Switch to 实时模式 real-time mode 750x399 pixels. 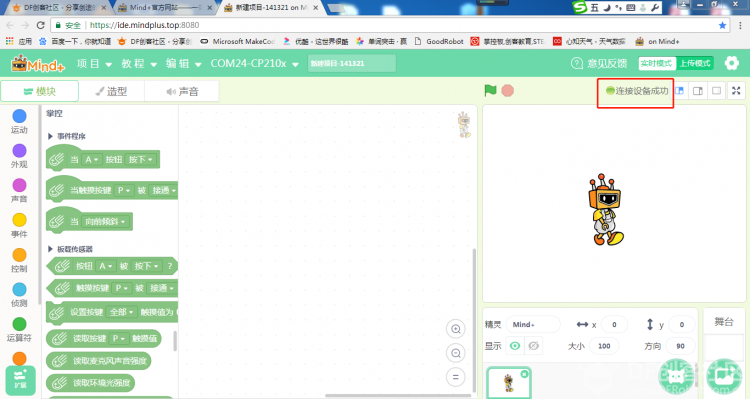[656, 63]
